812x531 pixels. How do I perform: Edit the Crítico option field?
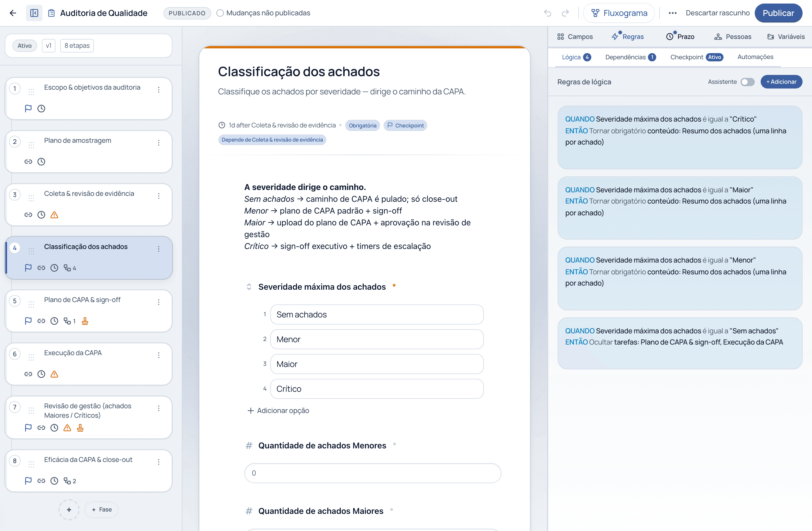point(377,389)
